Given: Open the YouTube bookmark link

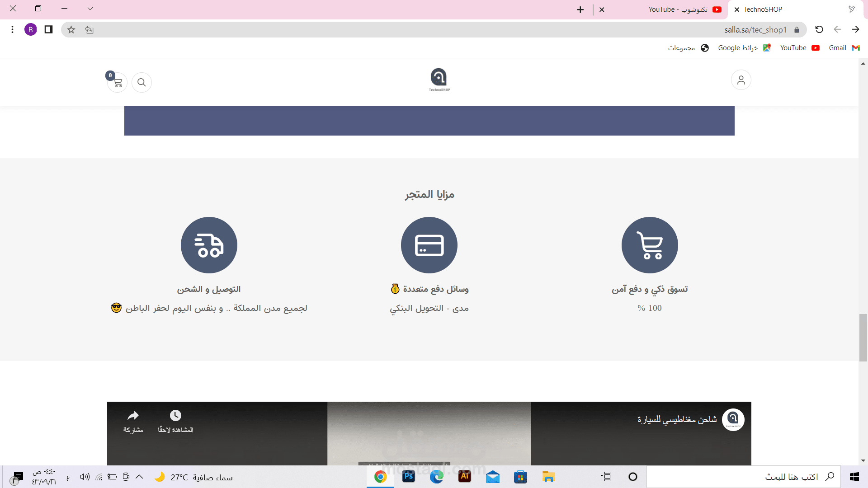Looking at the screenshot, I should coord(799,48).
